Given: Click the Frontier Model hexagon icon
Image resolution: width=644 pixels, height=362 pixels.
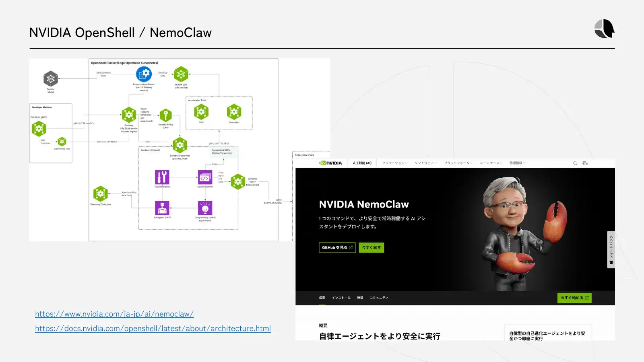Looking at the screenshot, I should (x=51, y=79).
